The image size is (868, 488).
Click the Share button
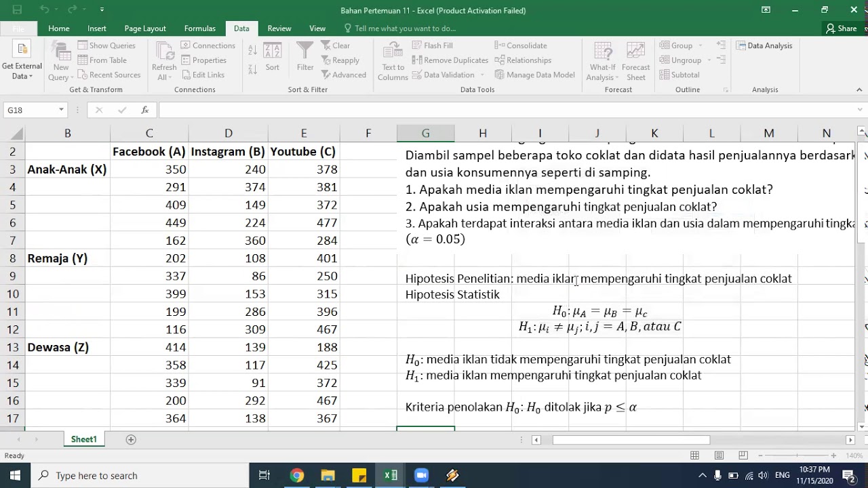pos(842,28)
